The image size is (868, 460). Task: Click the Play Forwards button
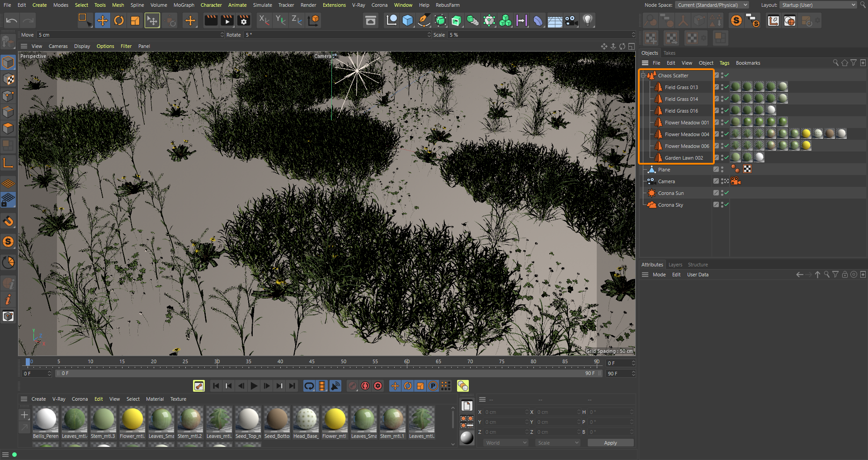[x=254, y=386]
